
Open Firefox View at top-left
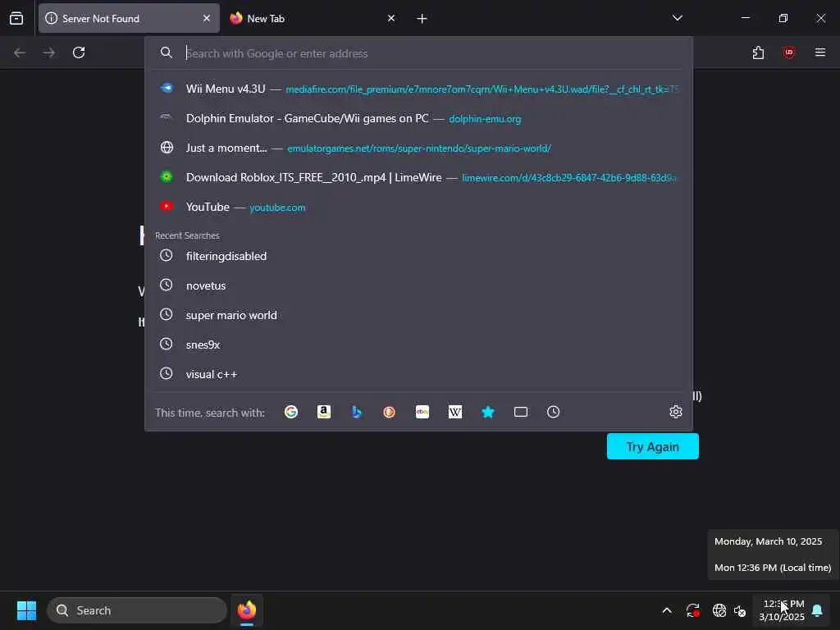pyautogui.click(x=16, y=18)
